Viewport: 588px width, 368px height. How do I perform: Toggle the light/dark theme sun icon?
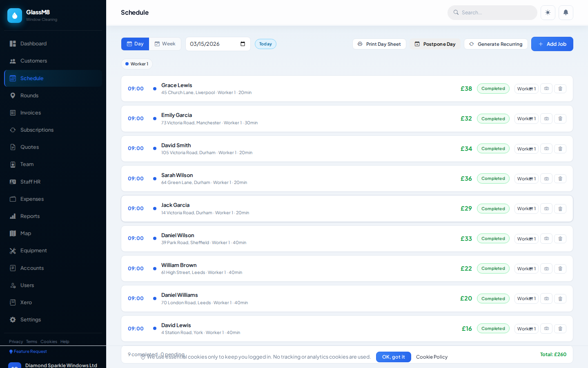point(548,13)
